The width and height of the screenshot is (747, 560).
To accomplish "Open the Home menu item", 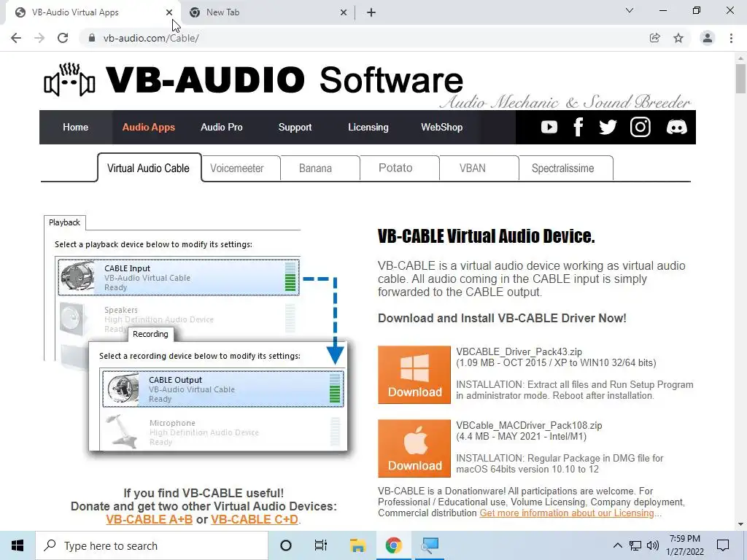I will 75,127.
